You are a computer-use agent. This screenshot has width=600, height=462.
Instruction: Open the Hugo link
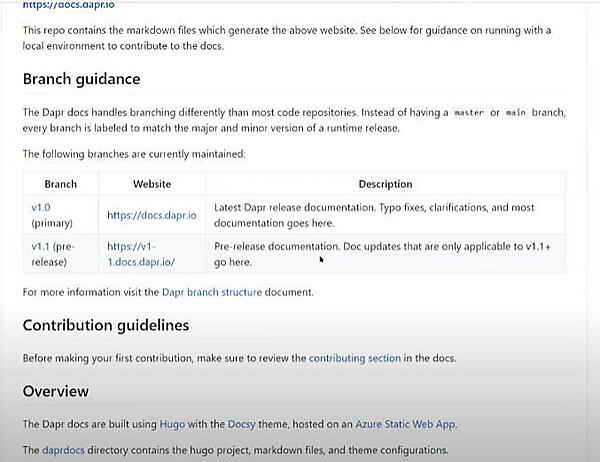click(x=197, y=424)
